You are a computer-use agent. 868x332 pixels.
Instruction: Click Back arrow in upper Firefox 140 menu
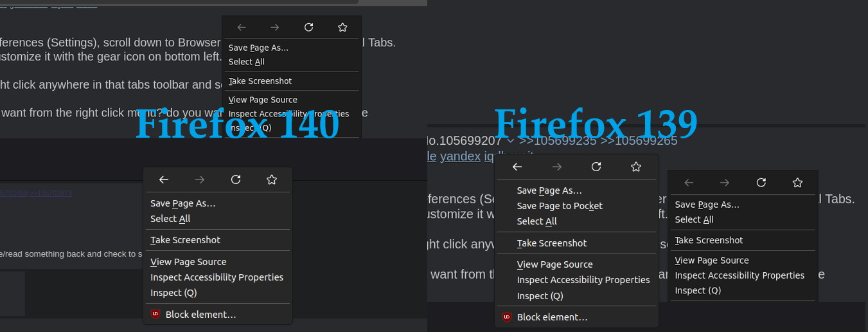tap(242, 27)
